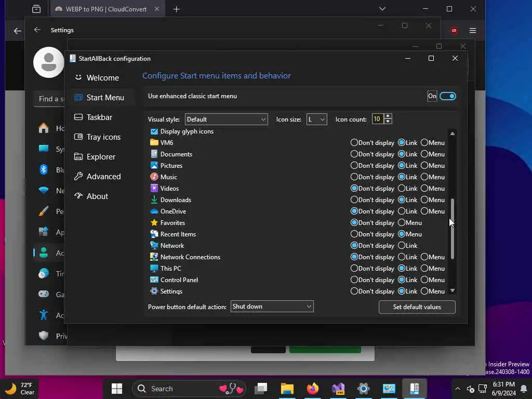Set This PC to Menu

tap(424, 268)
